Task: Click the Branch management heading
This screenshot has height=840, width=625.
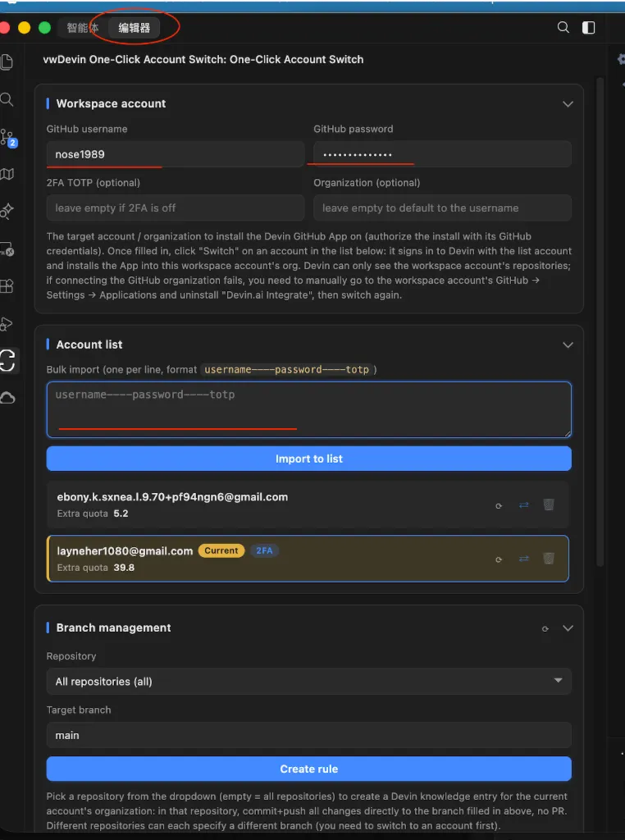Action: click(x=113, y=628)
